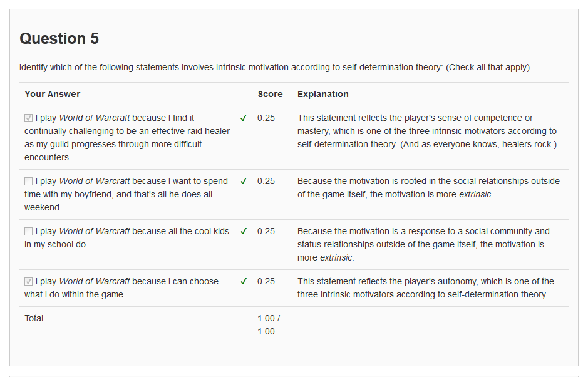Viewport: 588px width, 377px height.
Task: Toggle the choose-what-I-do answer checkbox
Action: click(x=29, y=281)
